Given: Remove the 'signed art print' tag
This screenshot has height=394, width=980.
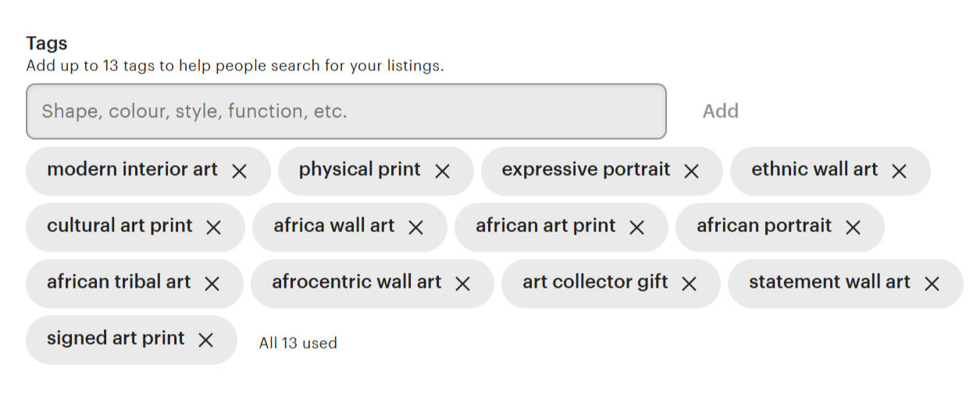Looking at the screenshot, I should pos(205,340).
